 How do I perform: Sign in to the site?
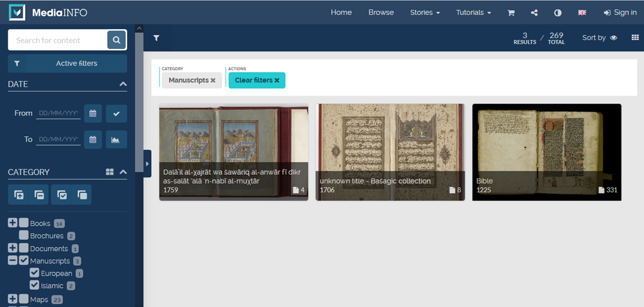pyautogui.click(x=620, y=12)
